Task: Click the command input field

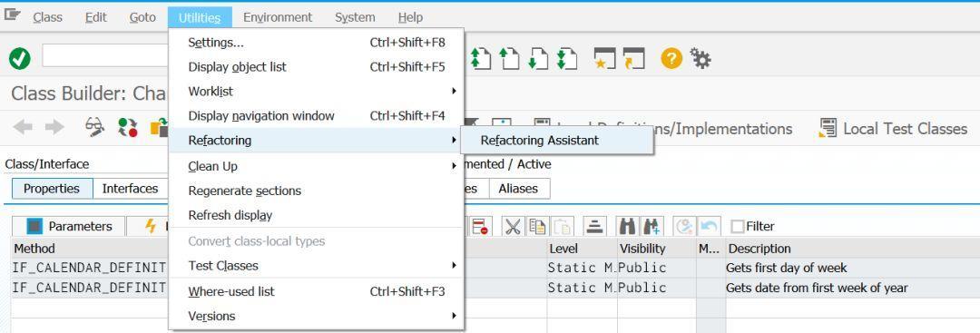Action: (105, 55)
